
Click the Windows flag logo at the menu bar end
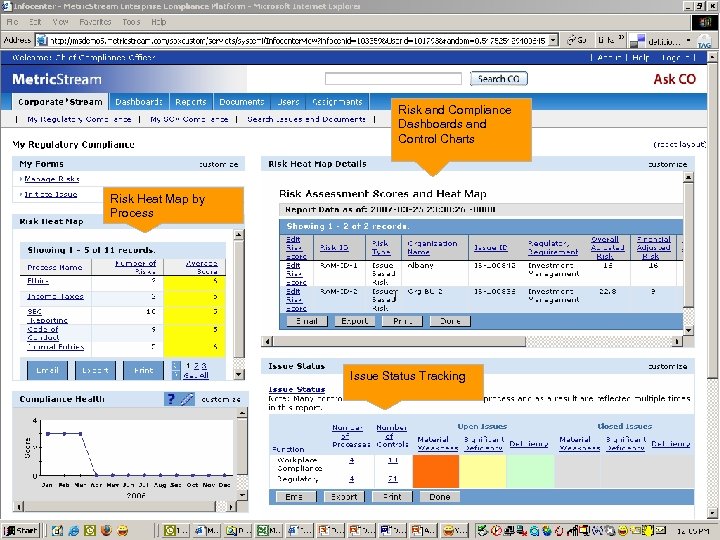coord(705,22)
